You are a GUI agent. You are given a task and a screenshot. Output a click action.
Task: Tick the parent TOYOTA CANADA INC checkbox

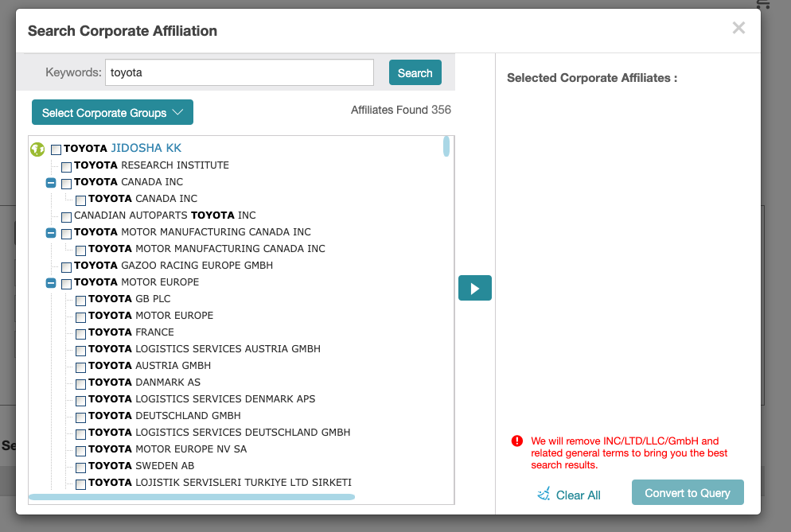(x=66, y=184)
